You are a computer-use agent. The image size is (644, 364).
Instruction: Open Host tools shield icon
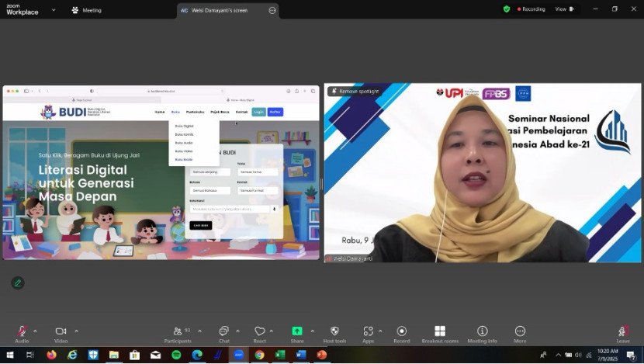pyautogui.click(x=334, y=331)
